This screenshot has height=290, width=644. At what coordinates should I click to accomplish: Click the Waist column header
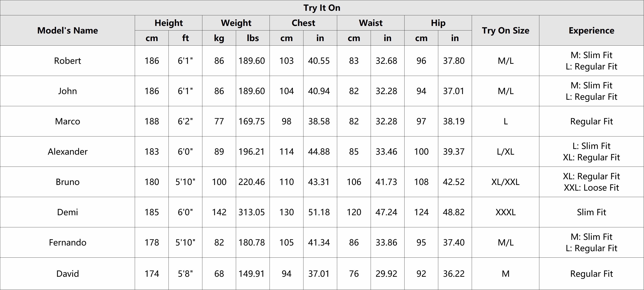[370, 23]
